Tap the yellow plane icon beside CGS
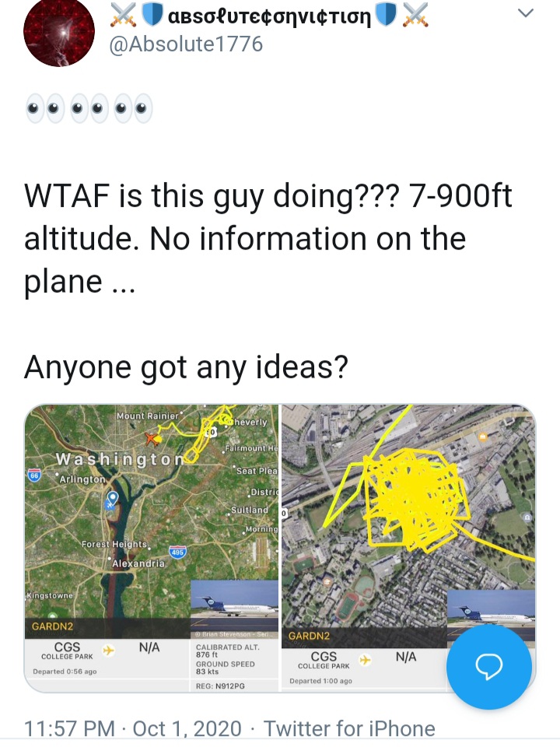Viewport: 560px width, 747px height. coord(109,651)
